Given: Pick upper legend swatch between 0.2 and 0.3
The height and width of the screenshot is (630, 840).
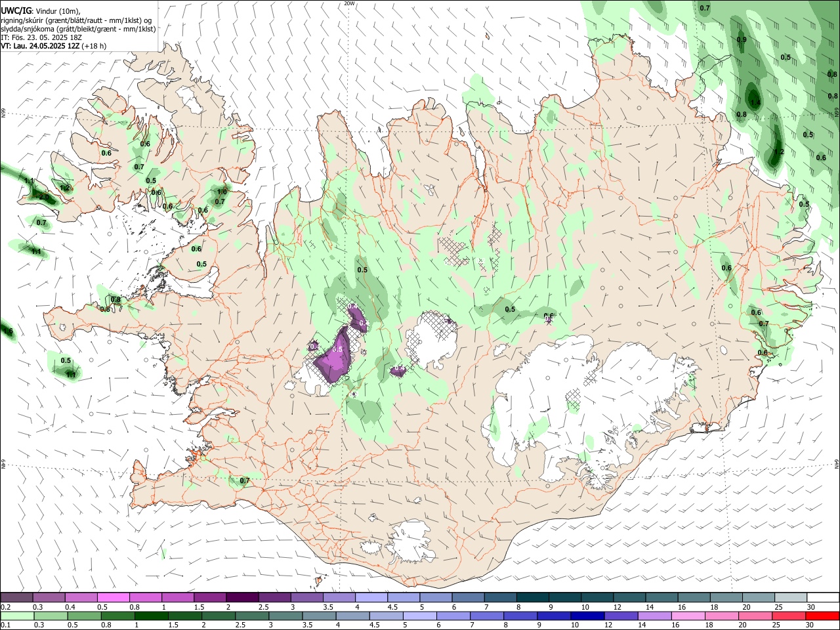Looking at the screenshot, I should click(17, 597).
